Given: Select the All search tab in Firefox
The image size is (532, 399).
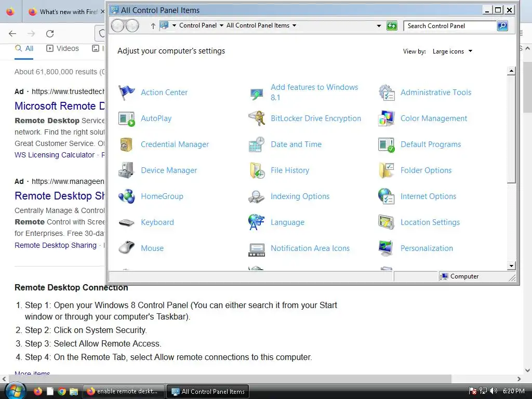Looking at the screenshot, I should click(24, 48).
